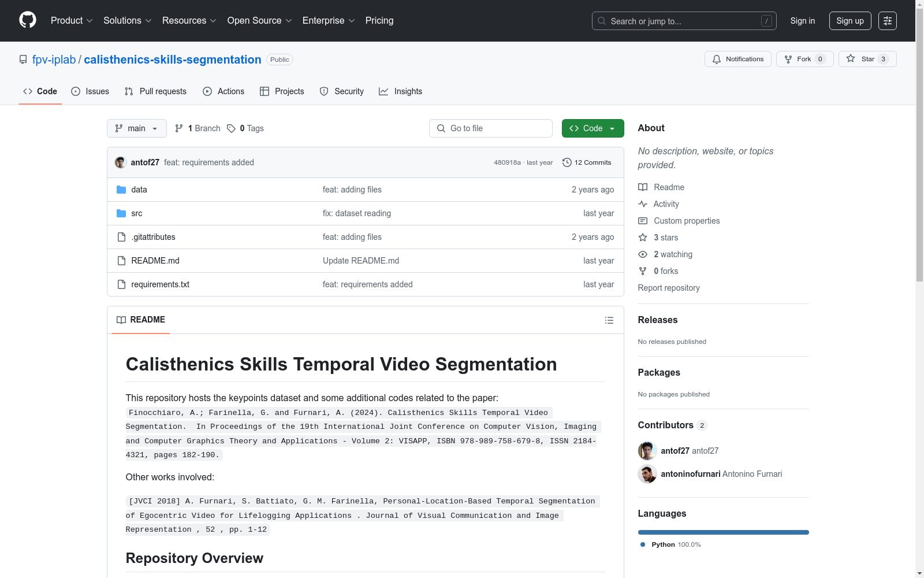This screenshot has width=924, height=578.
Task: Click the star icon in the Star button
Action: [851, 58]
